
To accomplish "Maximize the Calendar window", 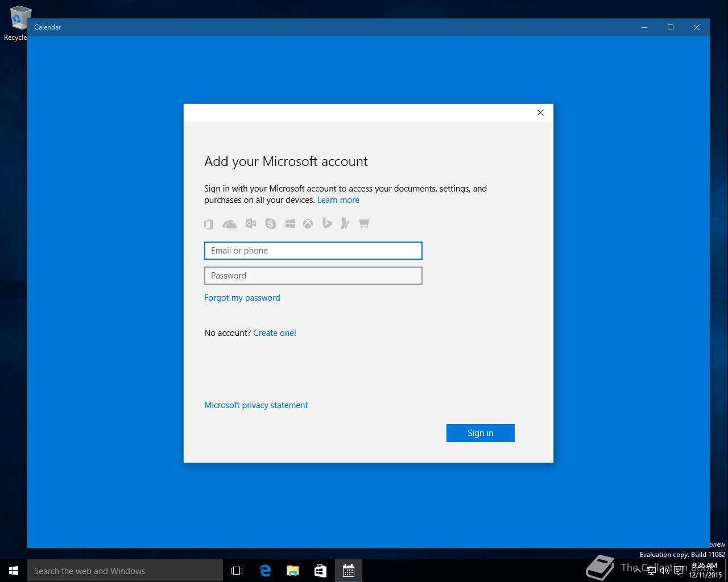I will [x=671, y=27].
